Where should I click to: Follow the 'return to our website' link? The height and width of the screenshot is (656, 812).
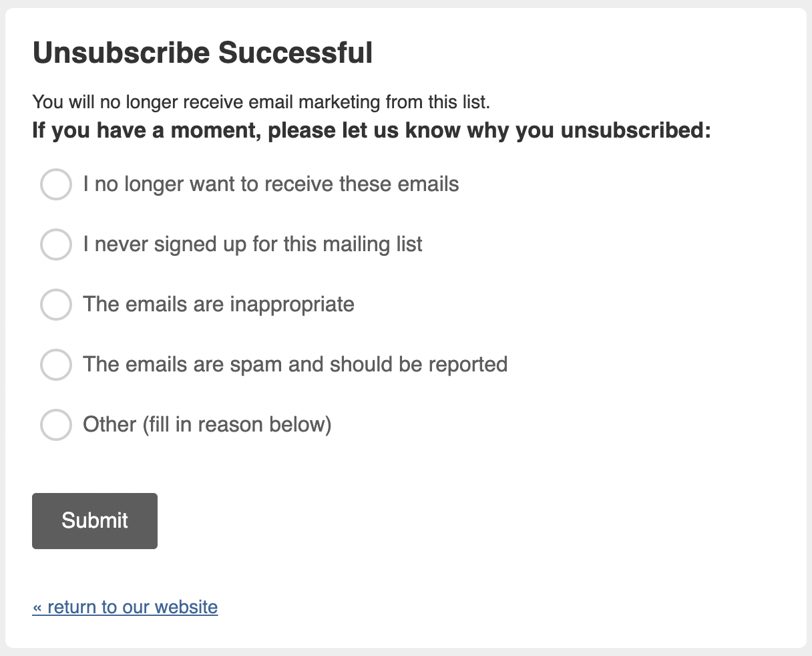(125, 607)
